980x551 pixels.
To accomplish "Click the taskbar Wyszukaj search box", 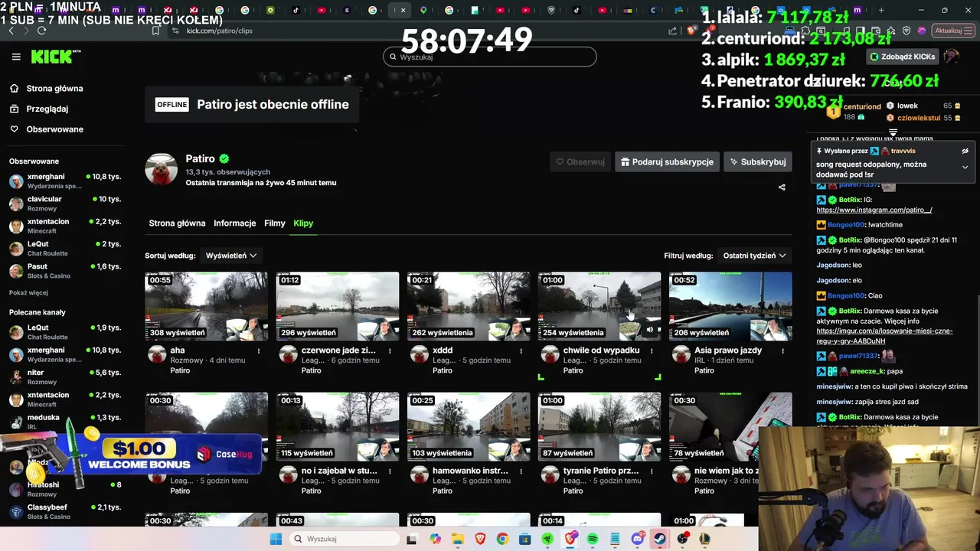I will (x=343, y=539).
